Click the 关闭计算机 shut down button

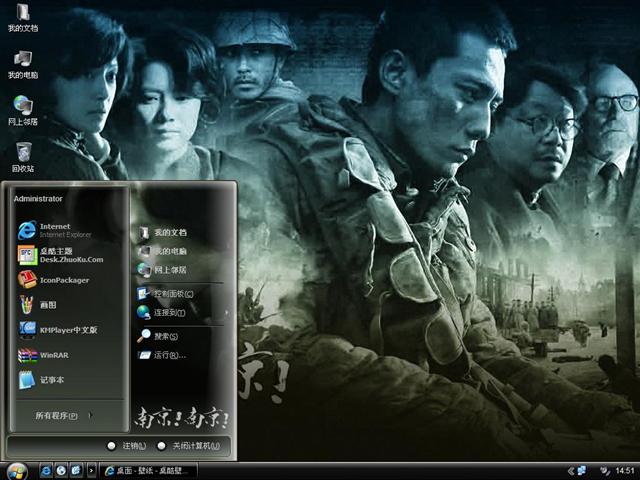[189, 446]
